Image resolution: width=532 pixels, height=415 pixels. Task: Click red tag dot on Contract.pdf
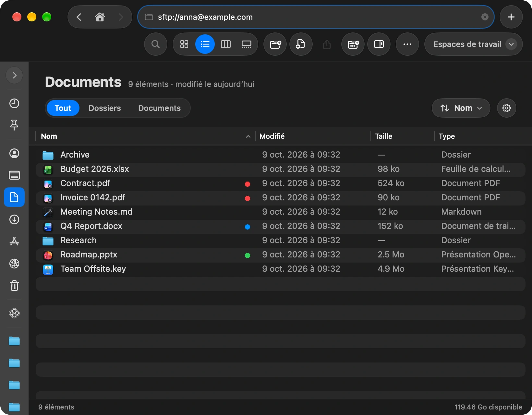pyautogui.click(x=248, y=184)
